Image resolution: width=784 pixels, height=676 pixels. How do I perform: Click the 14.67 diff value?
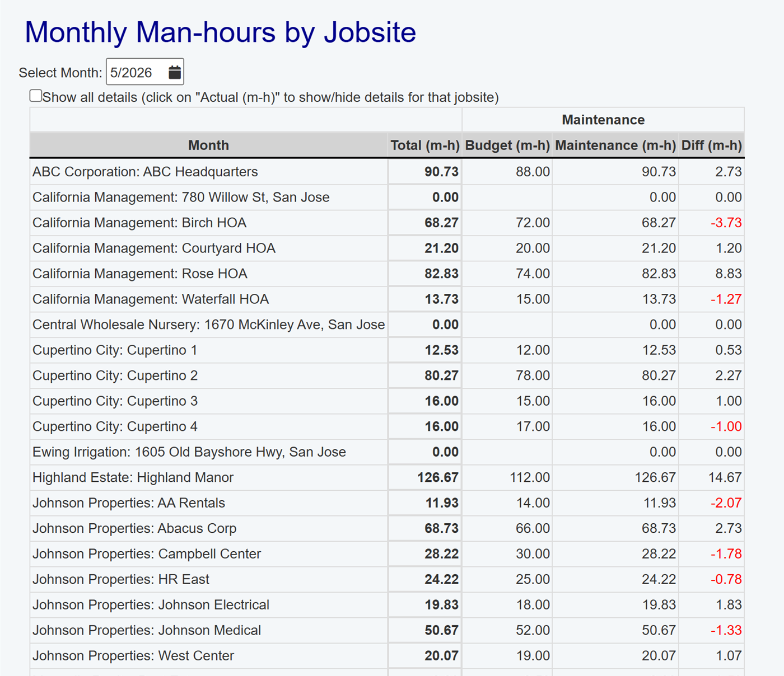pos(725,477)
